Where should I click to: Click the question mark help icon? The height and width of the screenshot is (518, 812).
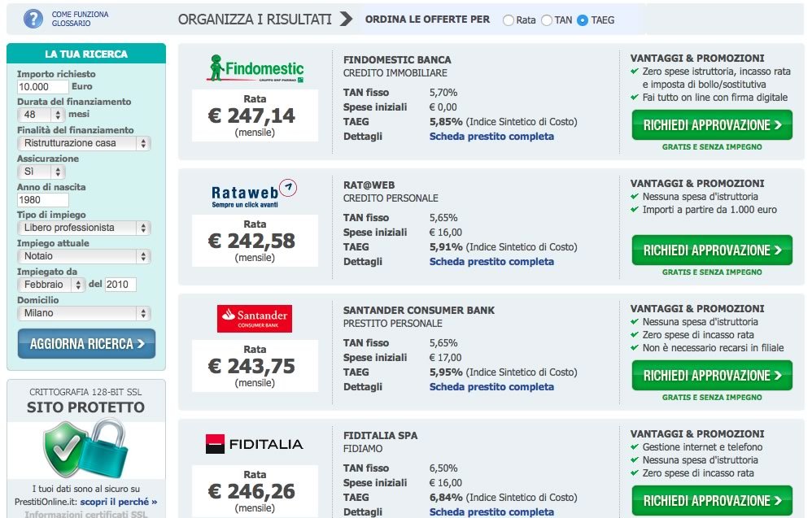[x=33, y=18]
